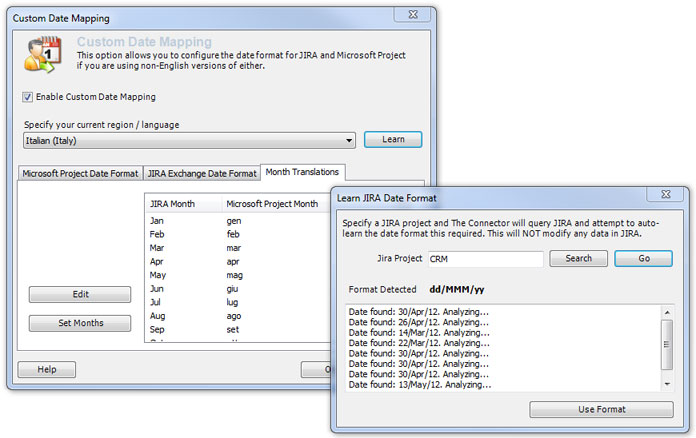Select the Feb month row
This screenshot has height=438, width=696.
237,234
